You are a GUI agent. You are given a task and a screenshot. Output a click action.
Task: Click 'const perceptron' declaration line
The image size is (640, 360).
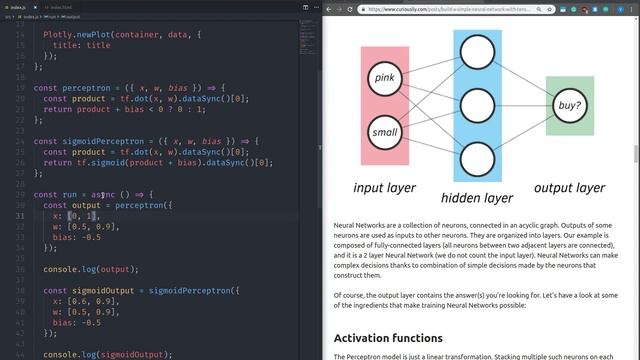click(129, 88)
